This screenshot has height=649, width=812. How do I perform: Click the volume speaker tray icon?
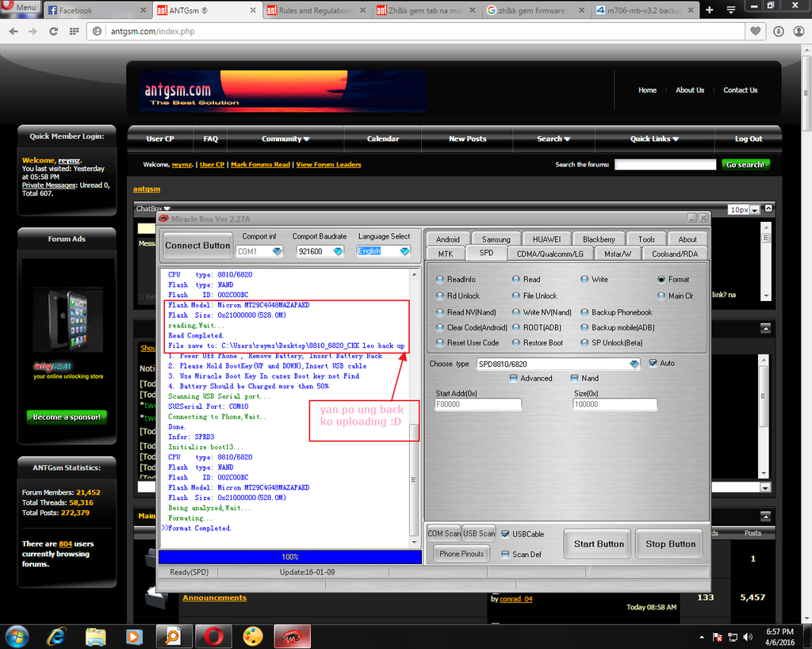(x=747, y=636)
